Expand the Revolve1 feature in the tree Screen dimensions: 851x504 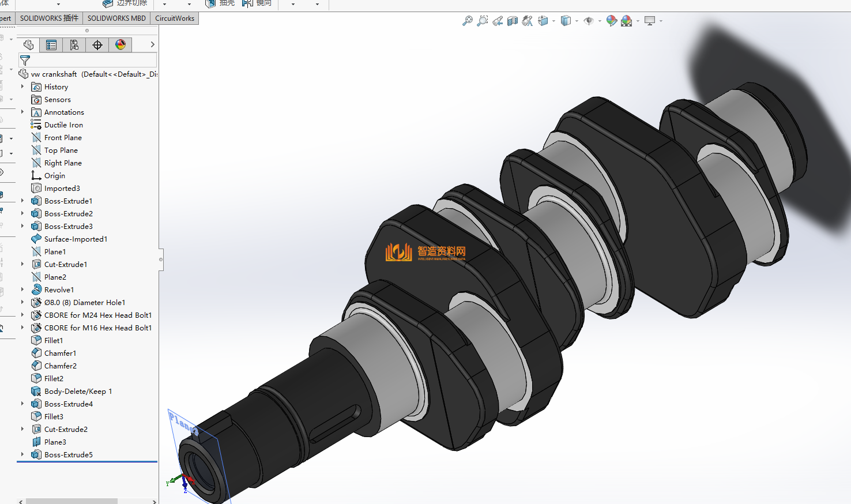22,289
